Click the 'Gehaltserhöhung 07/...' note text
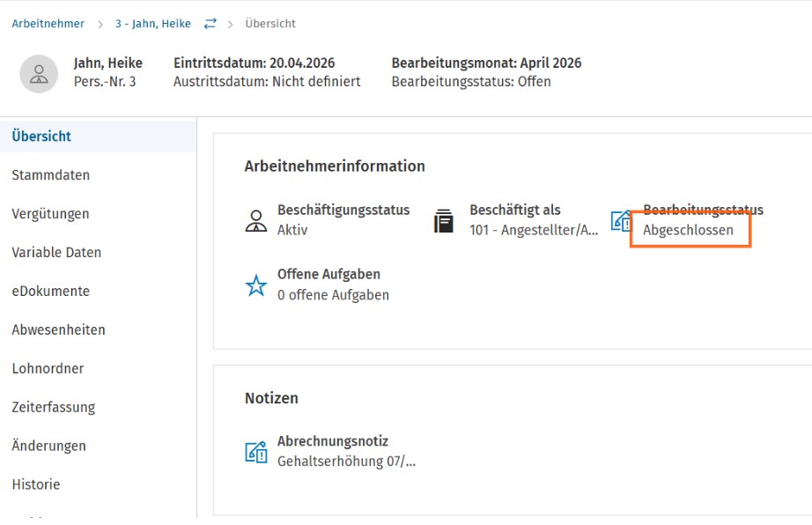This screenshot has width=812, height=525. coord(346,461)
